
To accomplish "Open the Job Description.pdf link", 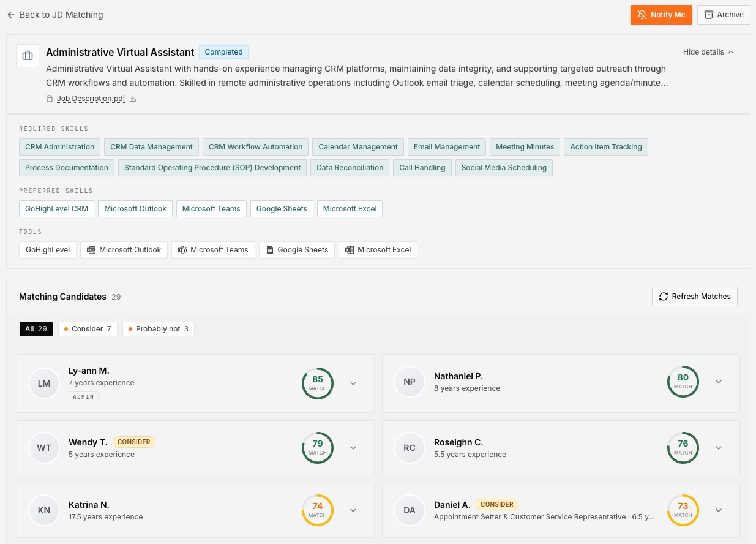I will [91, 99].
